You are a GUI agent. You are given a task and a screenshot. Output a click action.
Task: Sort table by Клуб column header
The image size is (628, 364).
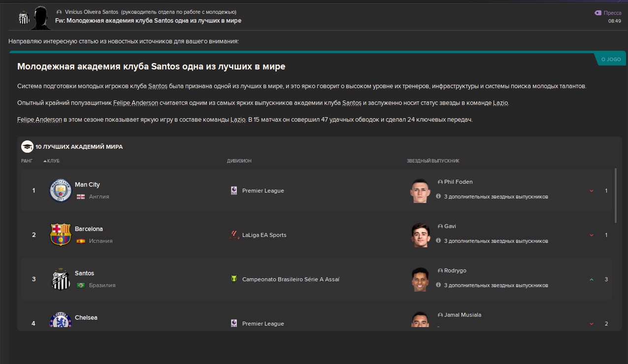click(x=53, y=161)
